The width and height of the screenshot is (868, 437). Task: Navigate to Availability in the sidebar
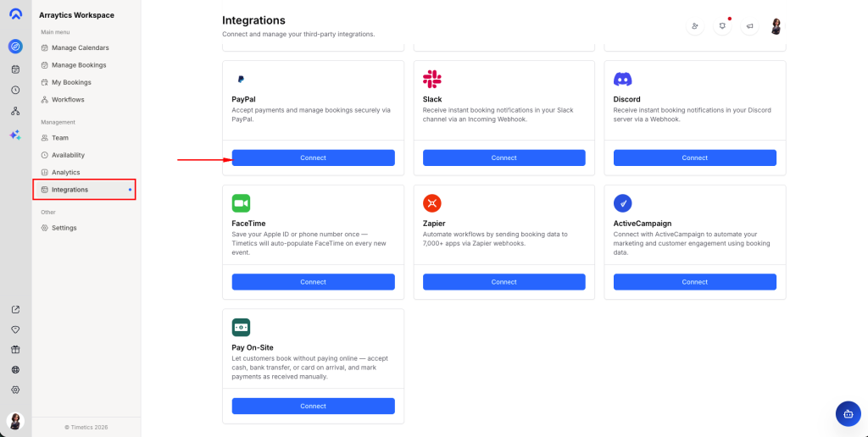(68, 155)
